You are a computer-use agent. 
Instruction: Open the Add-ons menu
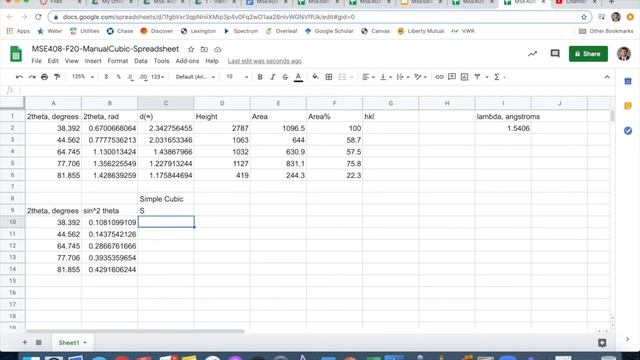coord(187,61)
